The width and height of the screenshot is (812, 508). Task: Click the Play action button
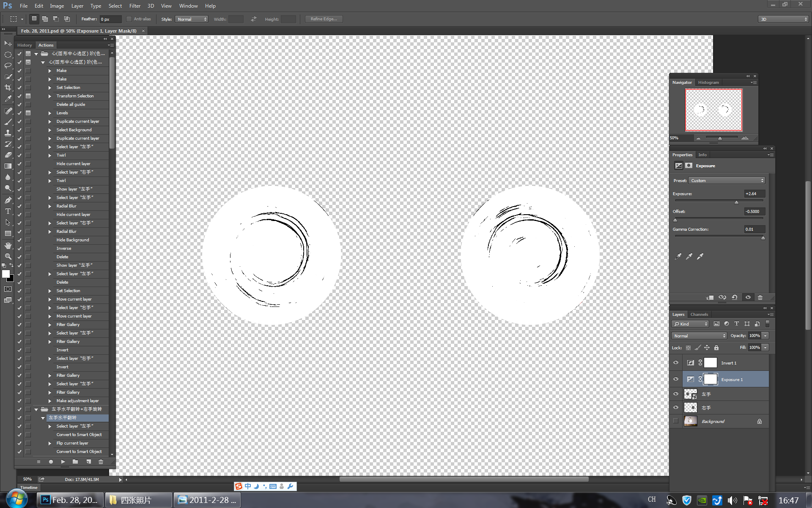[x=63, y=462]
